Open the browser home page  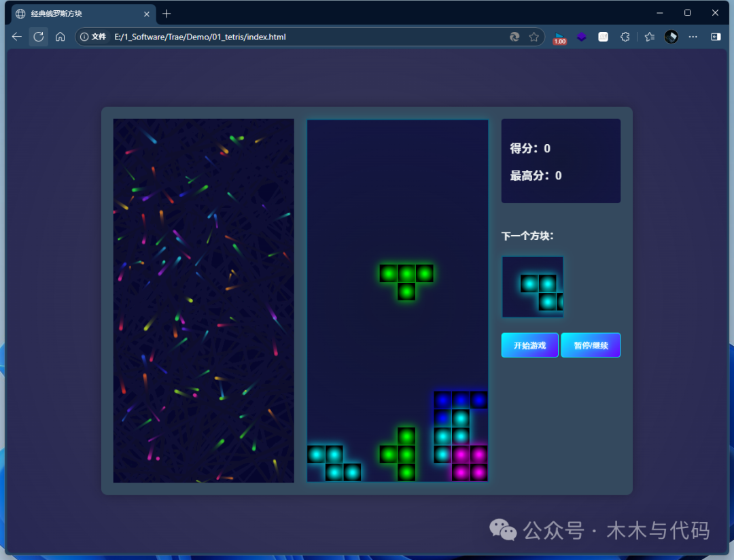[60, 37]
